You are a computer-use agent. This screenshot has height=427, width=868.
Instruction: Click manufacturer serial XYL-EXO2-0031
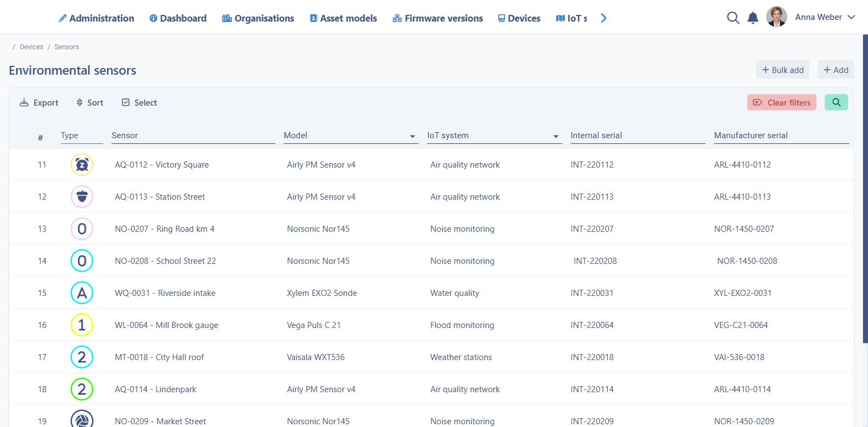tap(742, 293)
